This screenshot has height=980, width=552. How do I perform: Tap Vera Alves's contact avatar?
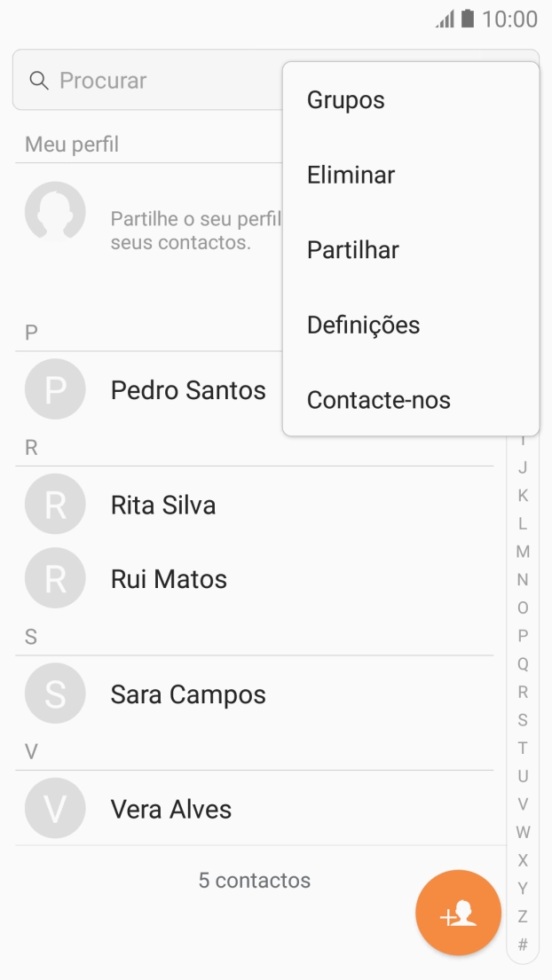(x=55, y=808)
